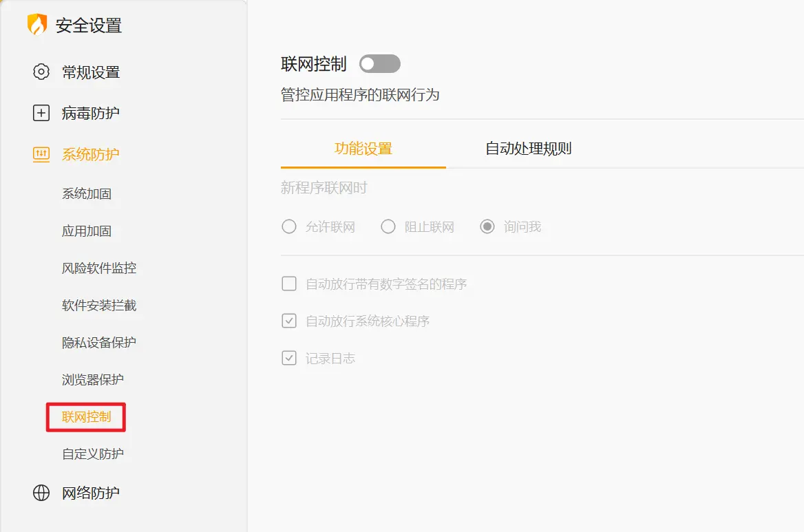The image size is (804, 532).
Task: Go to 浏览器保护 settings
Action: [93, 380]
